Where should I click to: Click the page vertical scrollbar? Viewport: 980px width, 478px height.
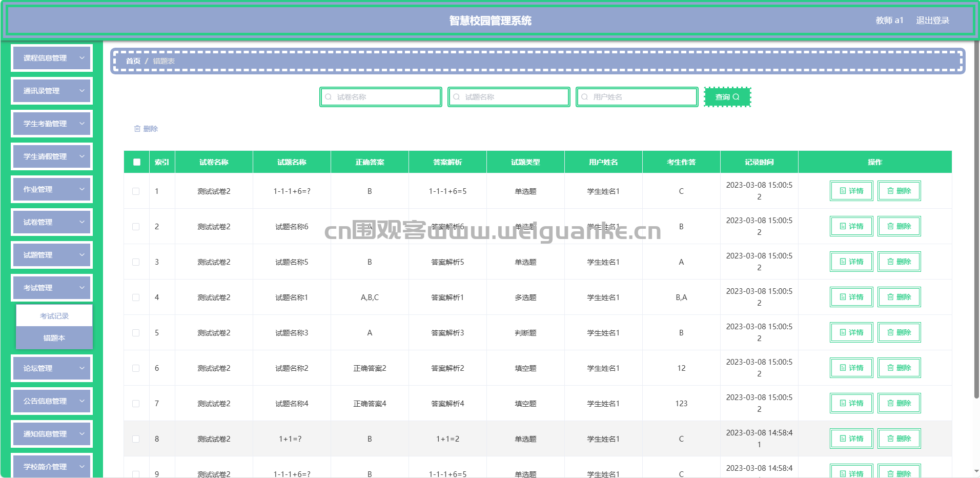pos(976,221)
